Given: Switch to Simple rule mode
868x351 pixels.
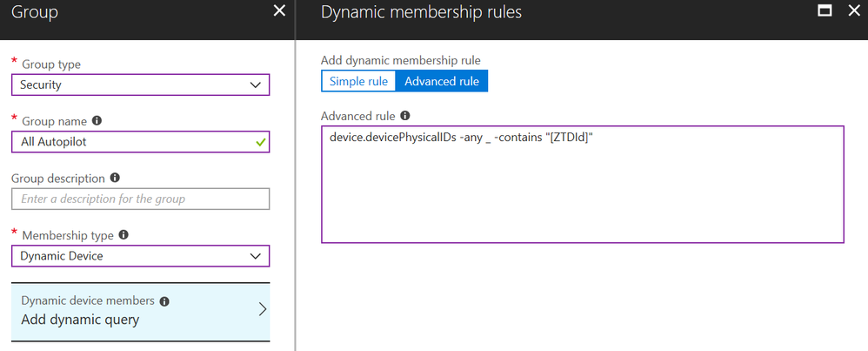Looking at the screenshot, I should coord(358,81).
